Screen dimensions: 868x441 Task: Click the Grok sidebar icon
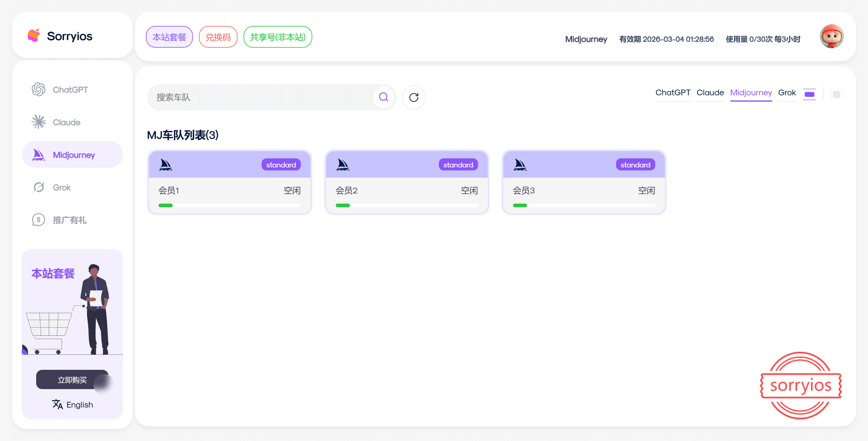tap(38, 187)
